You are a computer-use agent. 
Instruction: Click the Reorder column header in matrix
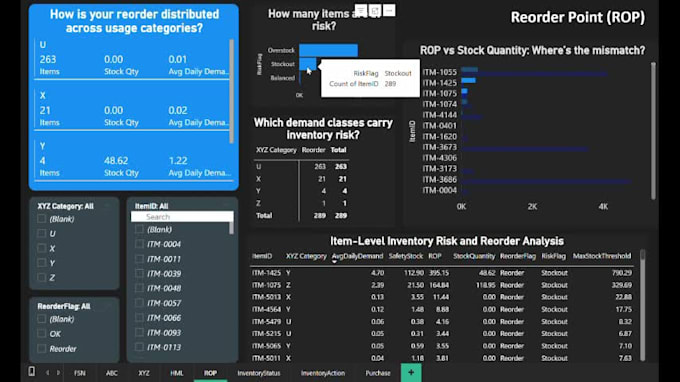[314, 150]
